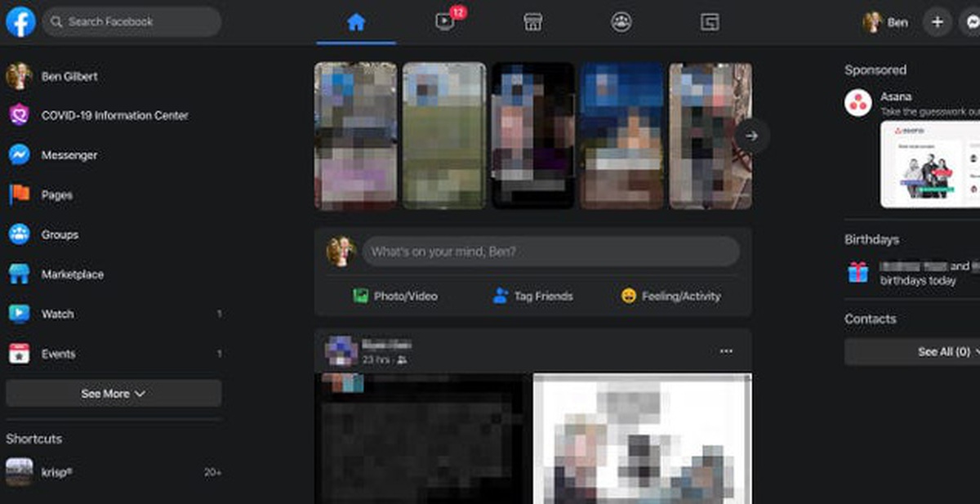Click the Photo/Video button
980x504 pixels.
point(395,296)
